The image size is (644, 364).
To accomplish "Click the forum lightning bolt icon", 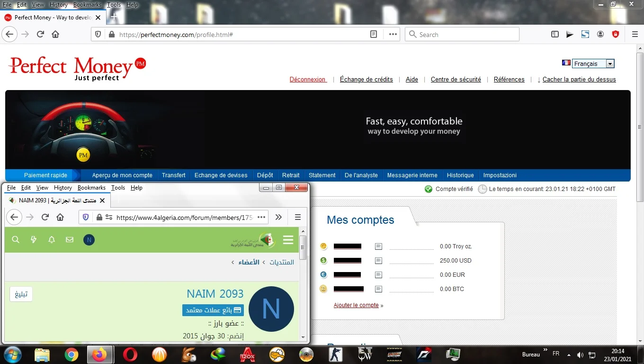I will 34,240.
